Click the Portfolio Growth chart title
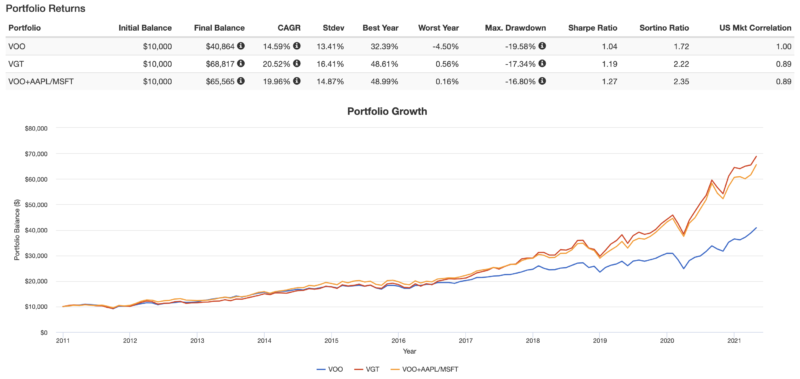This screenshot has height=379, width=800. 387,111
